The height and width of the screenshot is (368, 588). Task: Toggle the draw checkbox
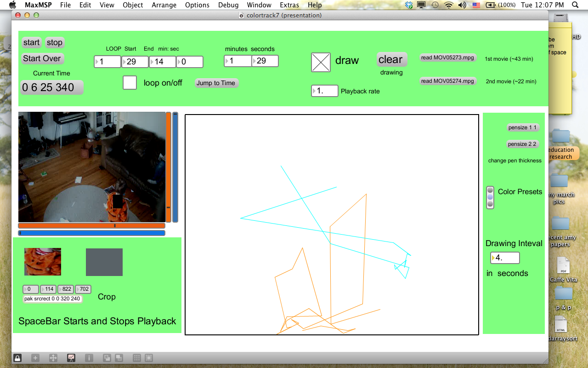tap(321, 62)
